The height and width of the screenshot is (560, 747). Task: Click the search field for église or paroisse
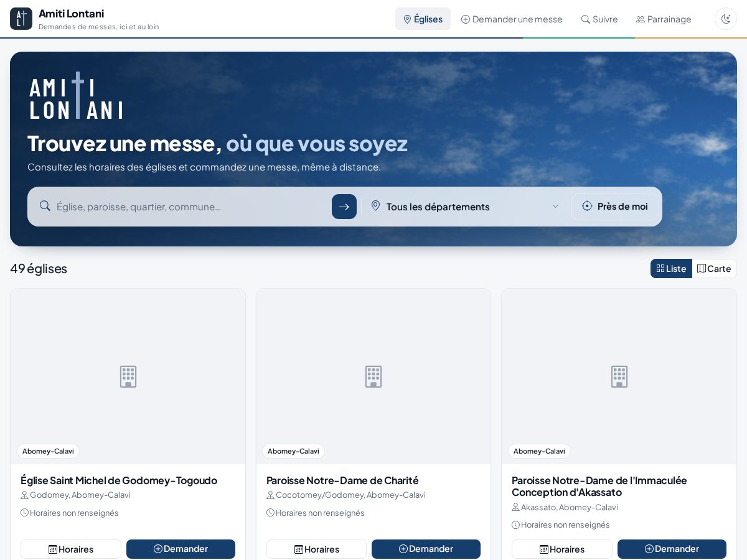point(192,207)
